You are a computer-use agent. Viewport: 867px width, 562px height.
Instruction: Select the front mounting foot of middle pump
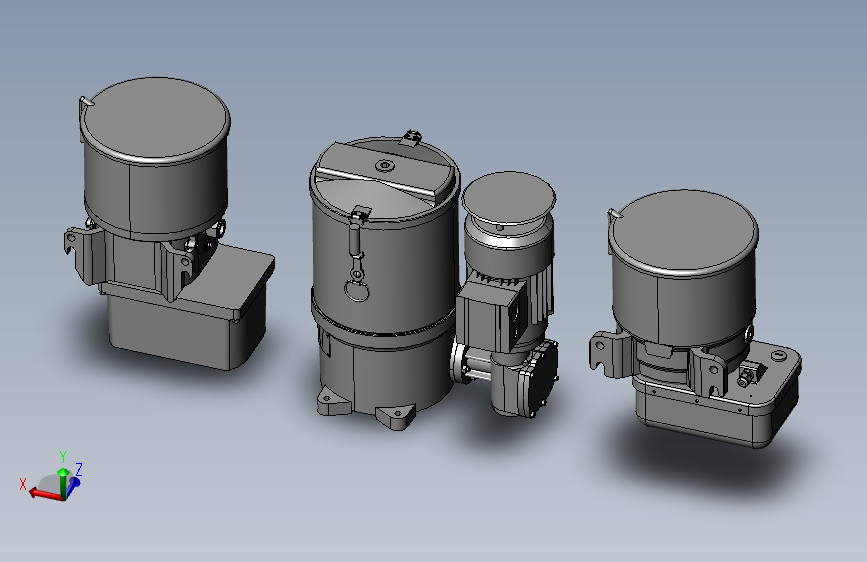tap(395, 417)
